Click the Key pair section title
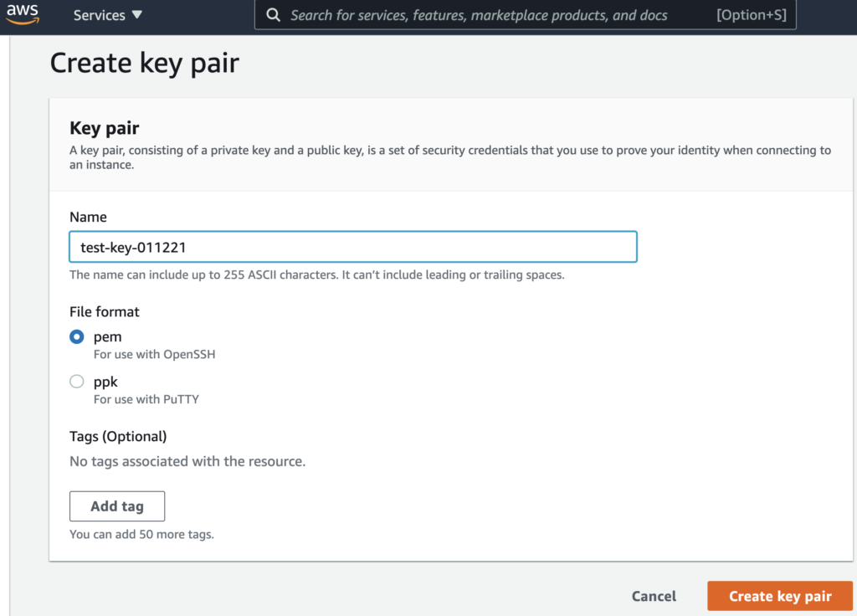The image size is (857, 616). [x=104, y=128]
